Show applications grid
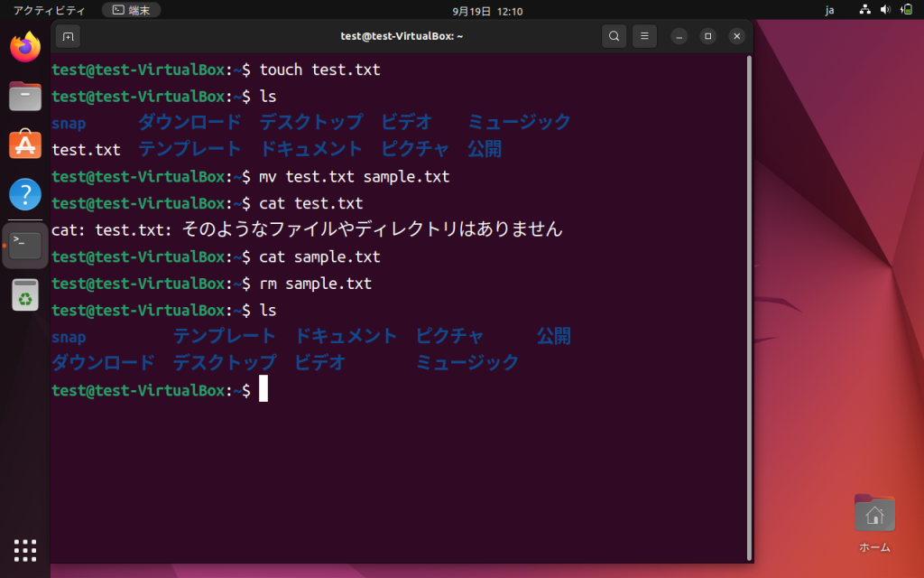 coord(25,550)
